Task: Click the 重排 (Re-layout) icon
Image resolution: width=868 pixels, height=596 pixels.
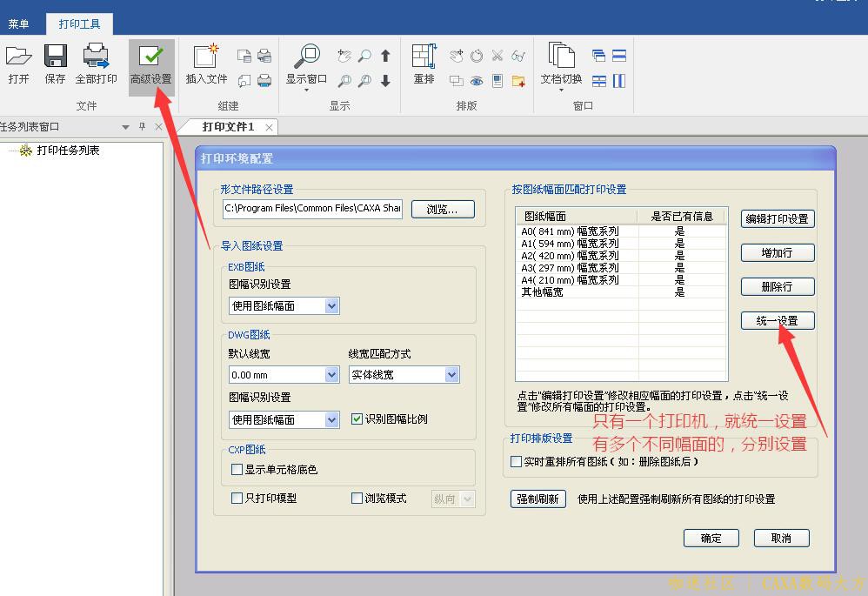Action: [x=424, y=57]
